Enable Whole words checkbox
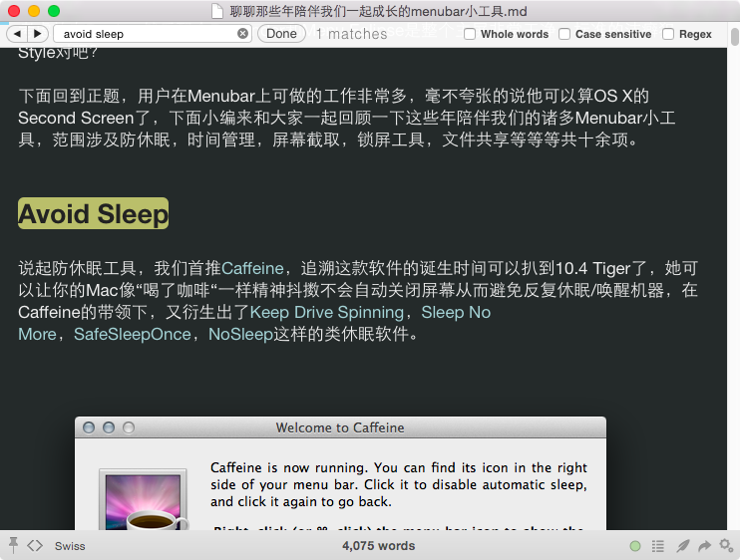This screenshot has height=560, width=740. point(470,34)
